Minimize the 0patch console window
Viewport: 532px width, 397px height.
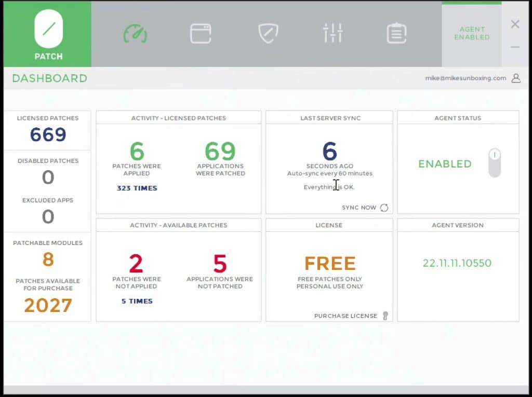[x=515, y=47]
